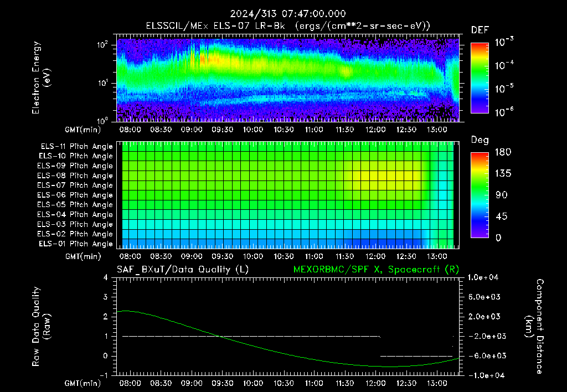Select the ELS-11 Pitch Angle row label

76,147
